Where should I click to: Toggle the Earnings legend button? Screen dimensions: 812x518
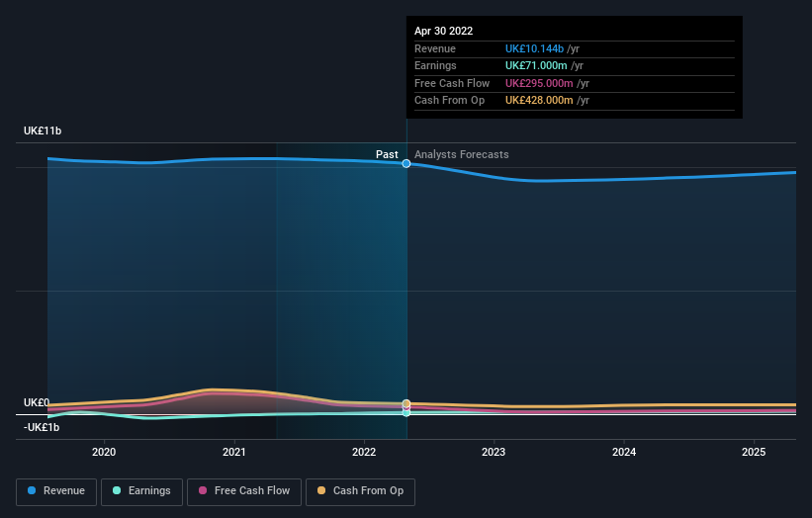click(141, 491)
